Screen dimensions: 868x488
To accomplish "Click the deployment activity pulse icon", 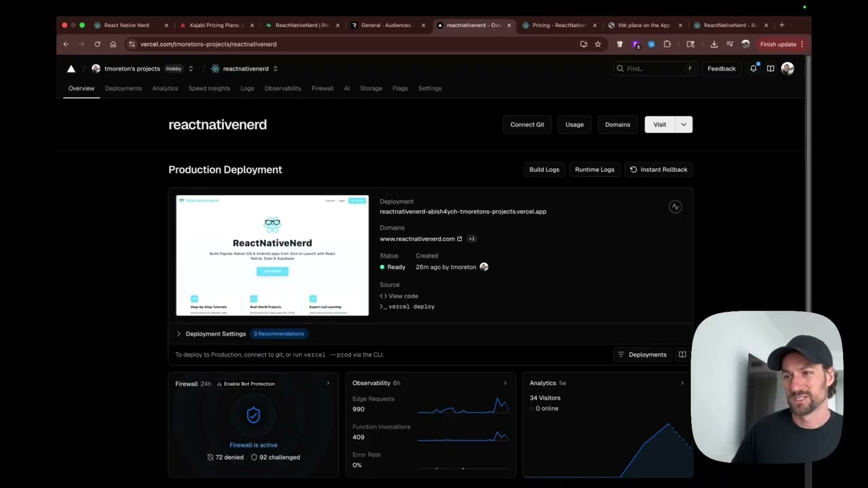I will 675,207.
